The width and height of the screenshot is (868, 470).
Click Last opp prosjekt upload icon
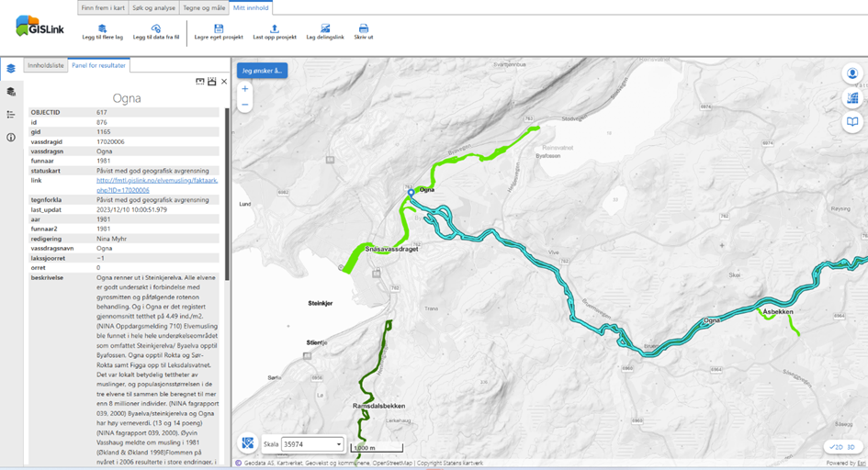(x=274, y=29)
